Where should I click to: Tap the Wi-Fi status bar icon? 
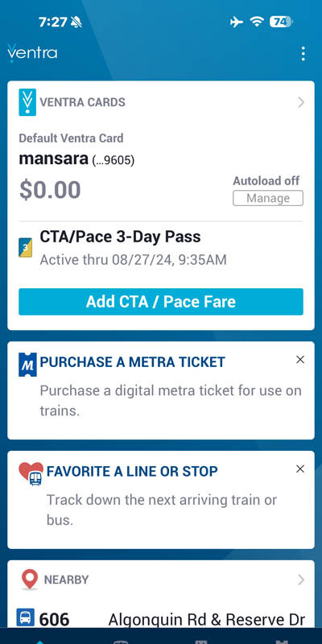click(257, 22)
